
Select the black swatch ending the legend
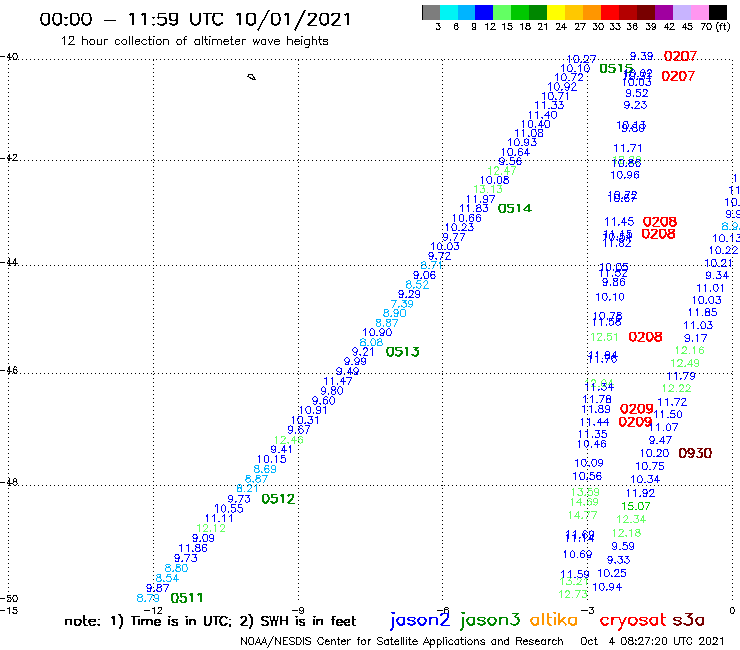(718, 12)
